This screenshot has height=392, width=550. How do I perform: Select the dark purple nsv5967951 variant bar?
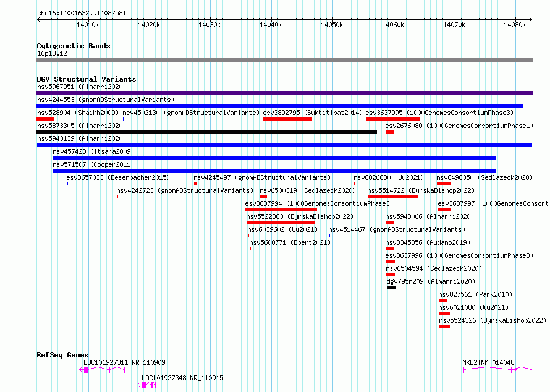pos(284,93)
